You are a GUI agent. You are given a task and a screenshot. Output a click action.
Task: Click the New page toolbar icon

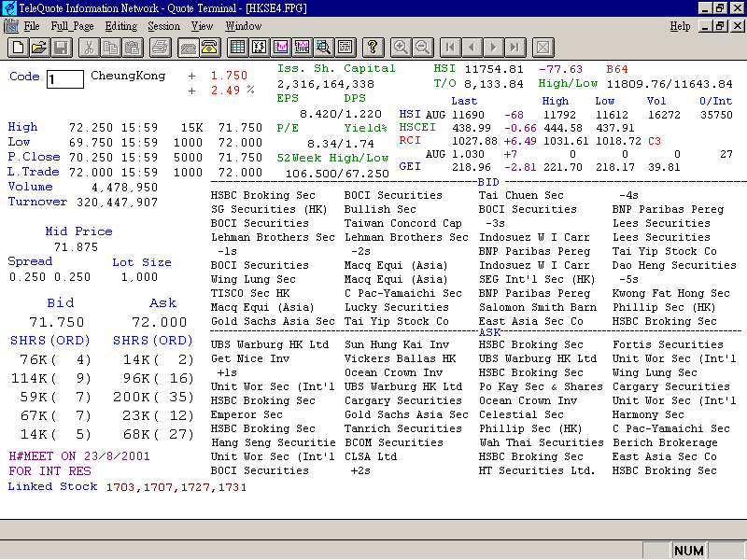click(x=18, y=48)
